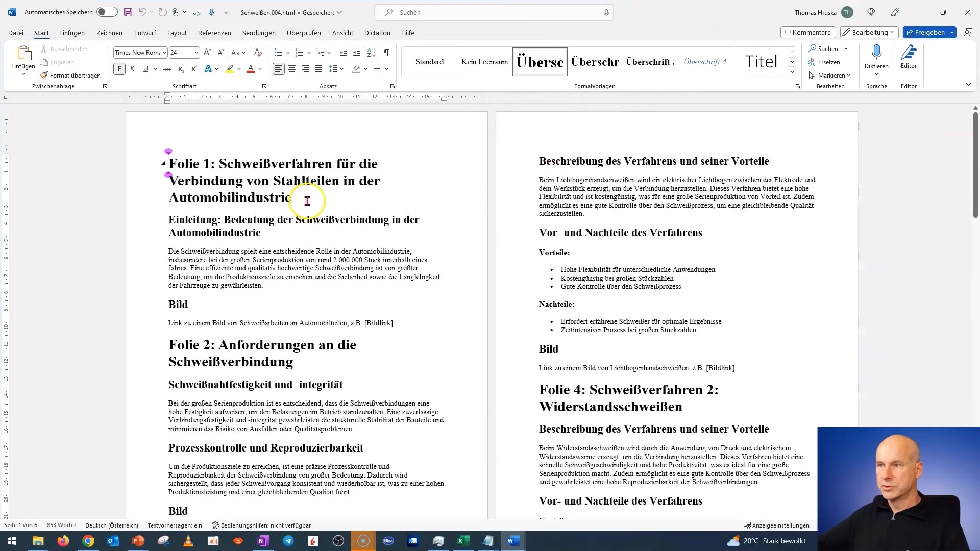This screenshot has height=551, width=980.
Task: Justify the text alignment
Action: pos(318,69)
